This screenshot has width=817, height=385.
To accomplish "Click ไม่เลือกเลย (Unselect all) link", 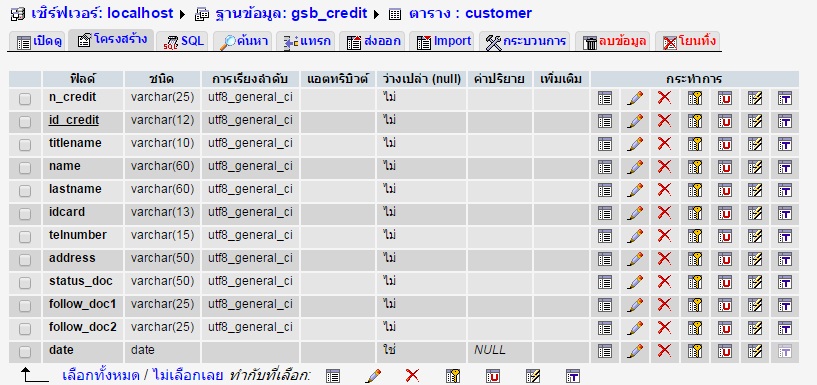I will (x=188, y=375).
